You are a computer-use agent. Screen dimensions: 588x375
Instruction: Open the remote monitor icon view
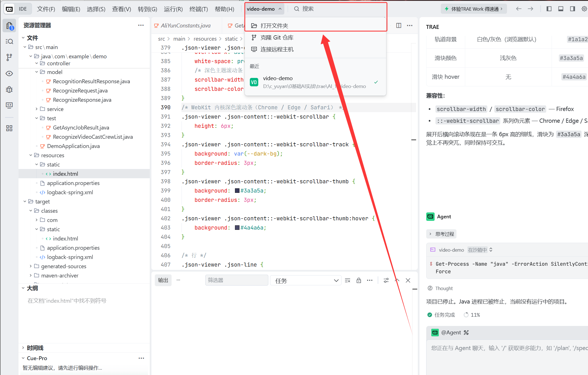pyautogui.click(x=9, y=105)
